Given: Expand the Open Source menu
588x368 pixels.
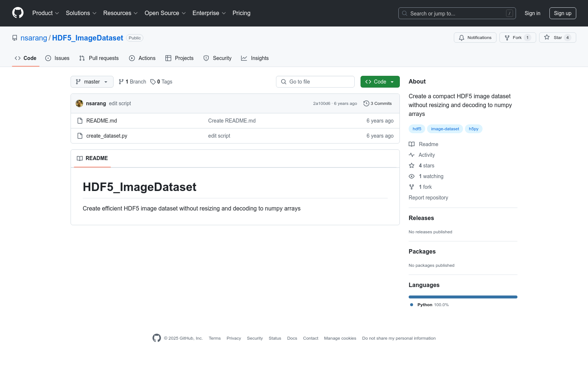Looking at the screenshot, I should coord(165,13).
